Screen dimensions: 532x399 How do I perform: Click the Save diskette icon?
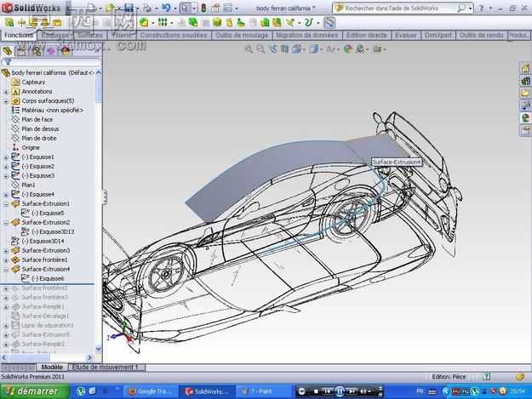tap(129, 8)
